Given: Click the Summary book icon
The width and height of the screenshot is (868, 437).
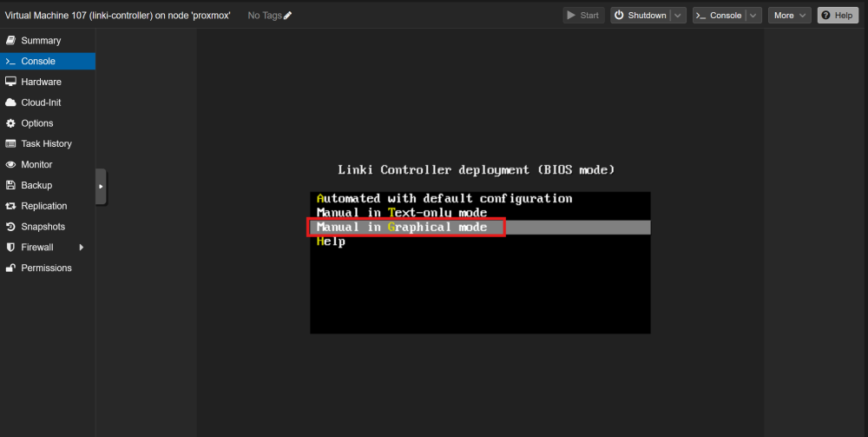Looking at the screenshot, I should point(10,41).
